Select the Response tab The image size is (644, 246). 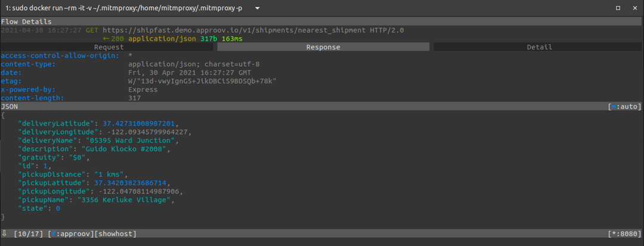coord(323,47)
